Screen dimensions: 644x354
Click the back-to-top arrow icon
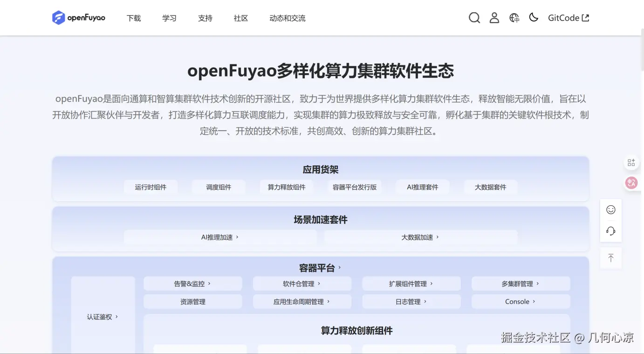(x=611, y=258)
